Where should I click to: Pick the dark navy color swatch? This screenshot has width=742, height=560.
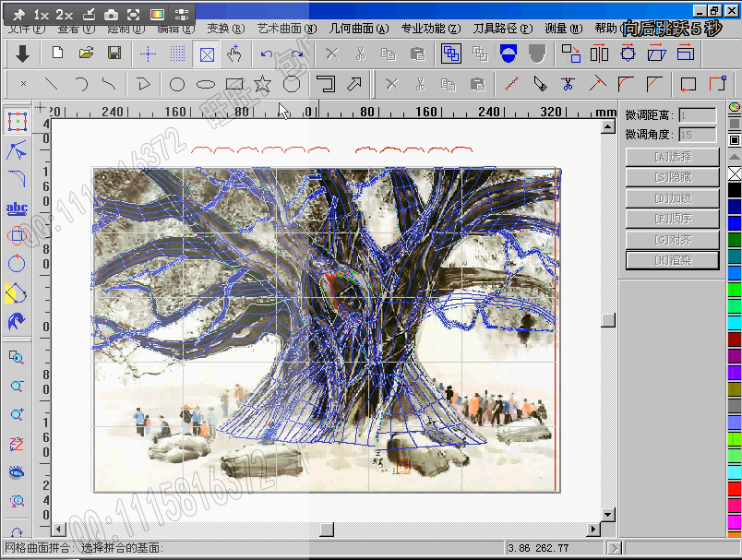735,207
